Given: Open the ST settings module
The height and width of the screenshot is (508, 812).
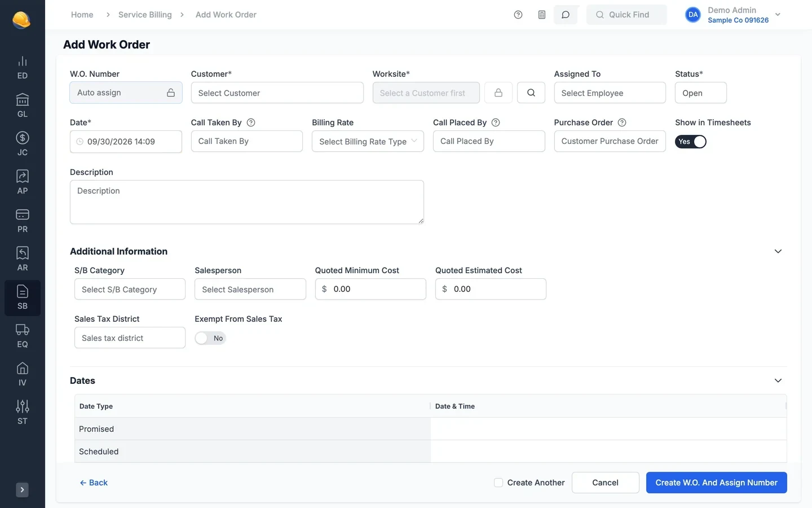Looking at the screenshot, I should click(22, 413).
